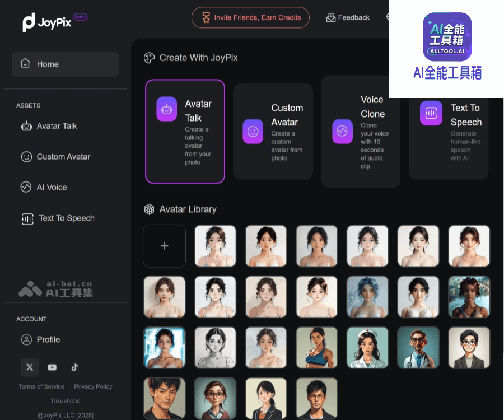Click the sound-bars icon on Text To Speech card
504x420 pixels.
tap(431, 113)
